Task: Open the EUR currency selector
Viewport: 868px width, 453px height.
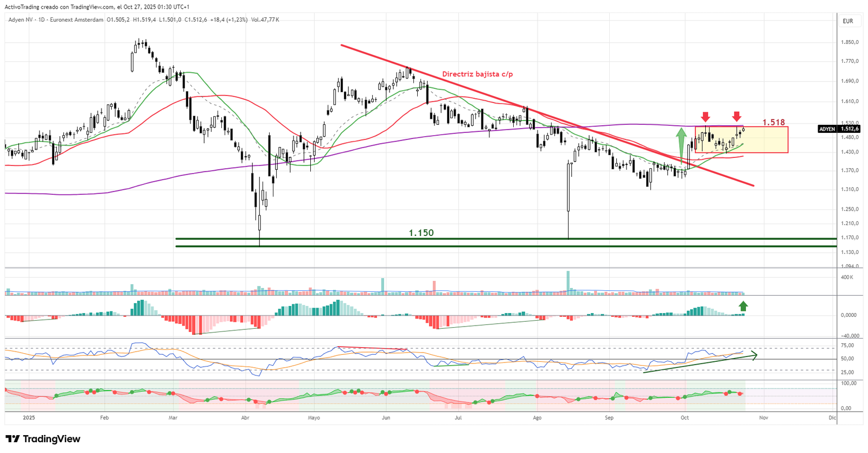Action: tap(847, 21)
